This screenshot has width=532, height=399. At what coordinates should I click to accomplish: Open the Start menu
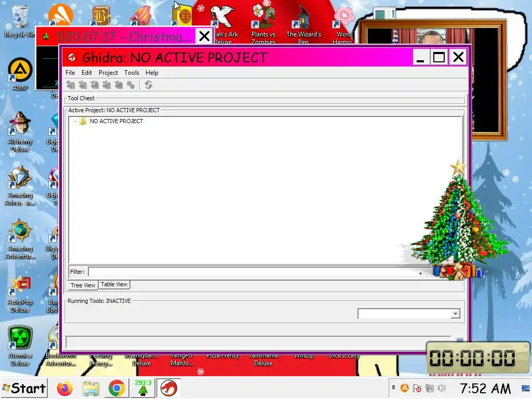pos(24,388)
